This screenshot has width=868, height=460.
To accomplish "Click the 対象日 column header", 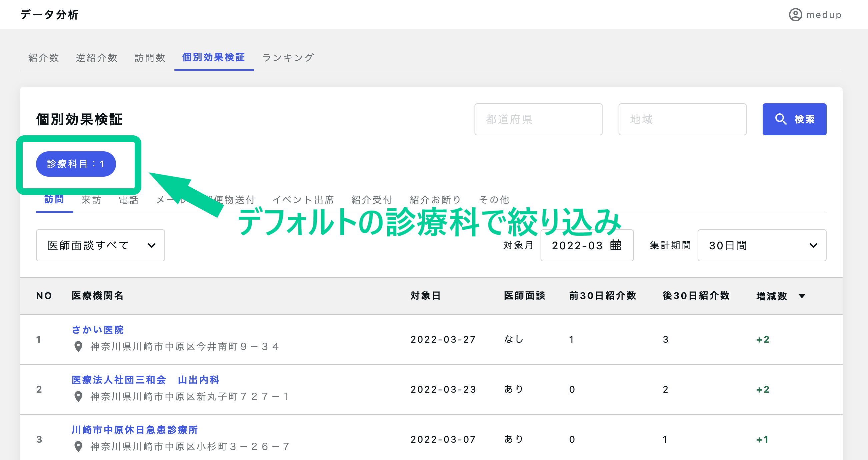I will (x=425, y=296).
